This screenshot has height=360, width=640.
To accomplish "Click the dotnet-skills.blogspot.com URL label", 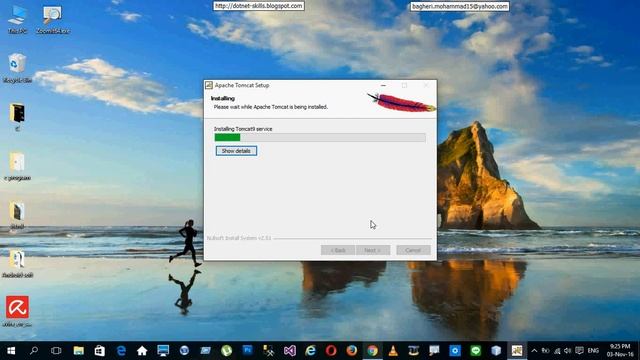I will pyautogui.click(x=259, y=6).
